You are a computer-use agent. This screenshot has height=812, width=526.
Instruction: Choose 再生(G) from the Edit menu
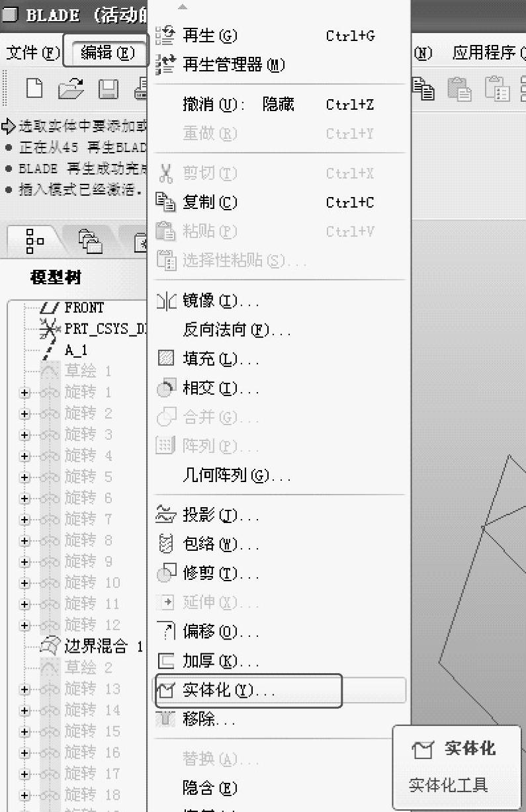(279, 36)
